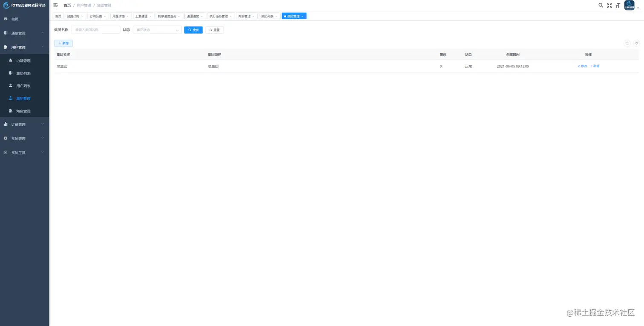Click the person icon for 用户列表
This screenshot has width=644, height=326.
click(x=11, y=86)
